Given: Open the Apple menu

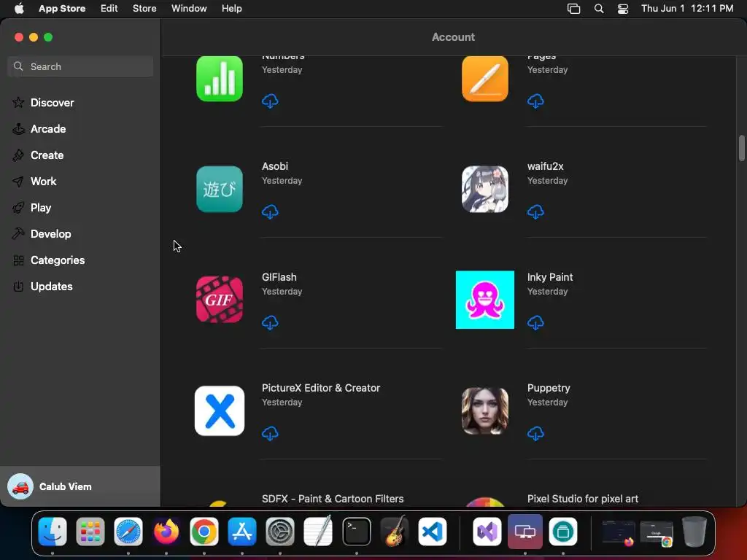Looking at the screenshot, I should point(19,9).
